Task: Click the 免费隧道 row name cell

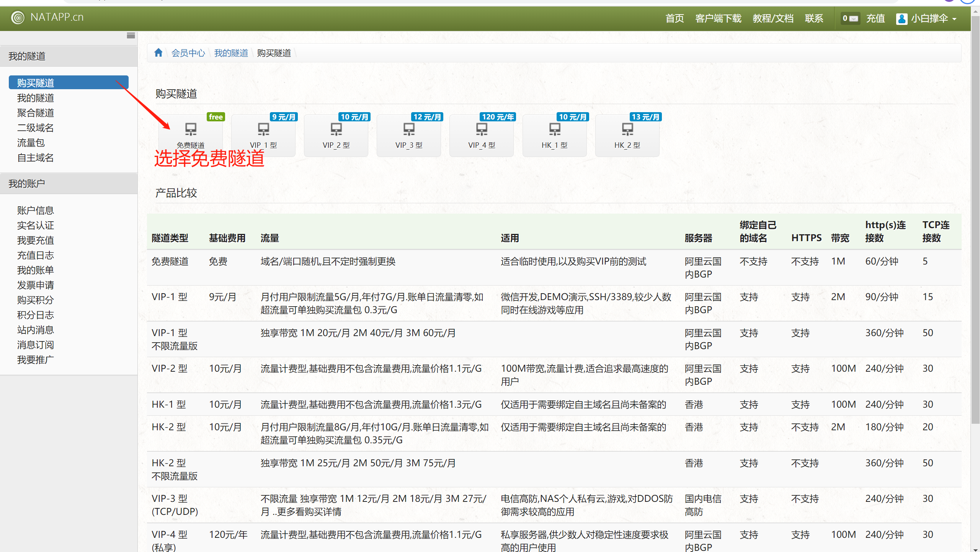Action: (x=170, y=261)
